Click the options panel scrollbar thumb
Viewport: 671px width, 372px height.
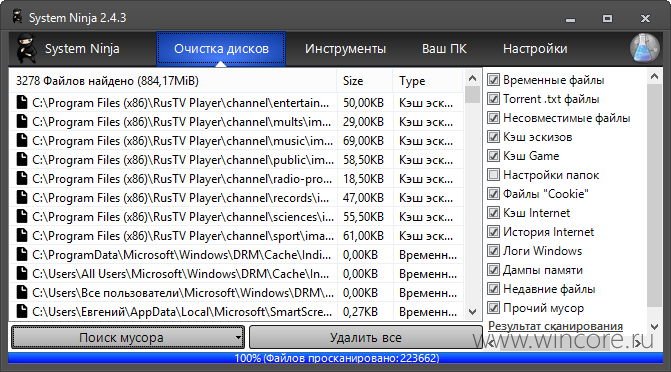pos(654,195)
